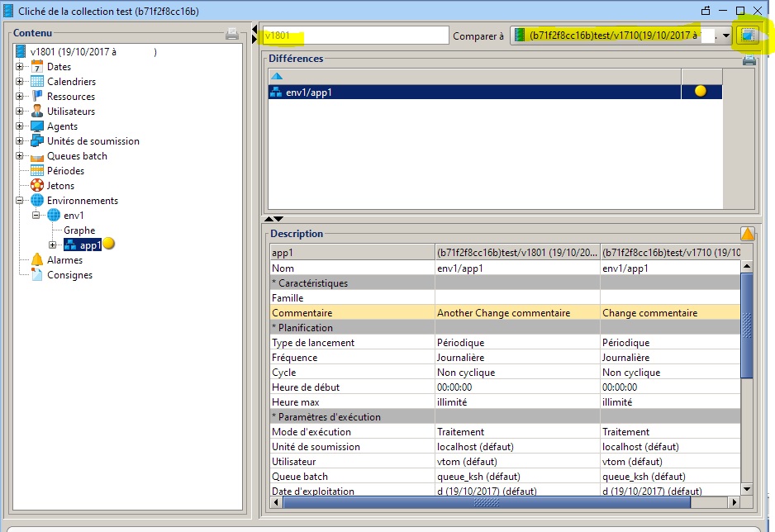Click the Queues batch icon
Viewport: 775px width, 532px height.
point(37,157)
